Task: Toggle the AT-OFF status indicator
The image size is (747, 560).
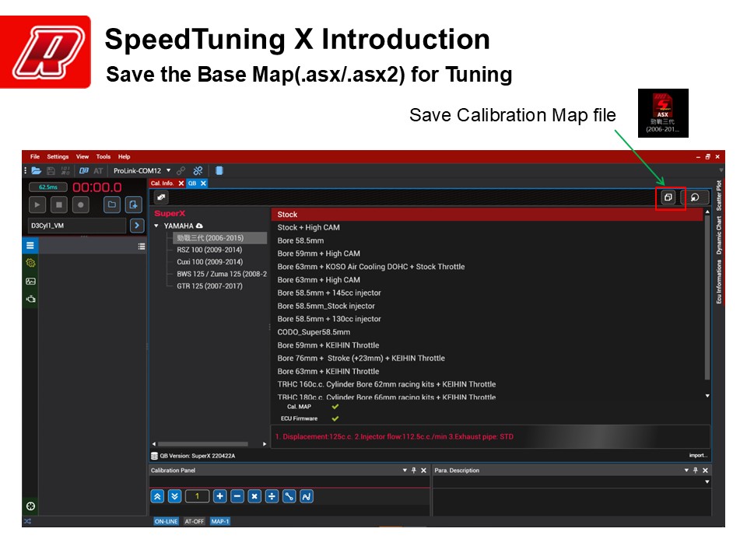Action: 195,521
